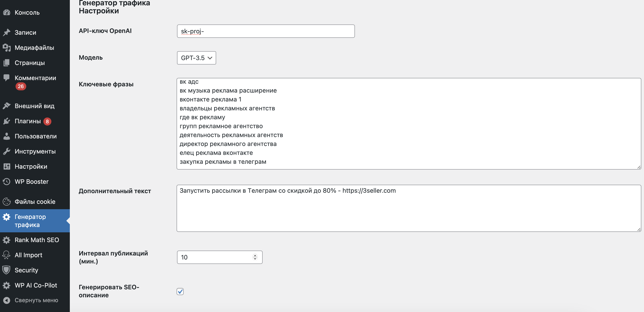Decrease publication interval with down stepper arrow
The height and width of the screenshot is (312, 644).
(x=255, y=259)
